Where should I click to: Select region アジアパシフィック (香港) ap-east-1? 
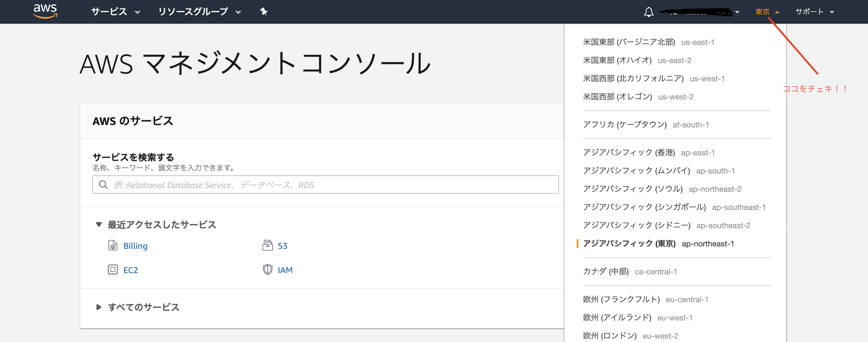(x=649, y=153)
